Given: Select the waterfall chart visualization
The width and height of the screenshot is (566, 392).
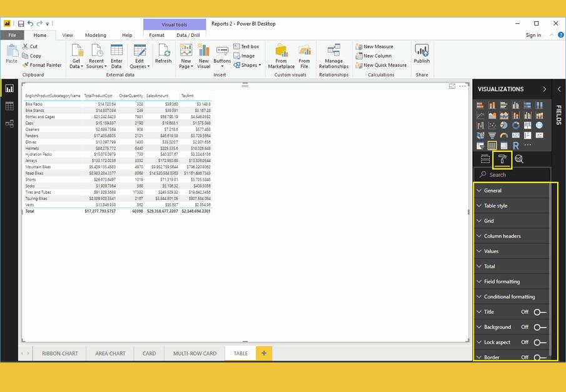Looking at the screenshot, I should click(x=480, y=125).
